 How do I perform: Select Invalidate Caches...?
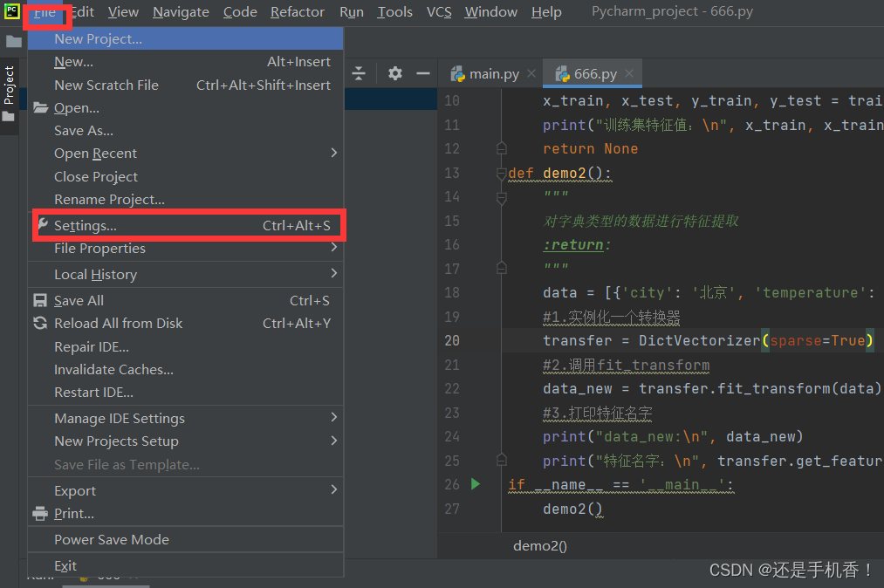186,370
